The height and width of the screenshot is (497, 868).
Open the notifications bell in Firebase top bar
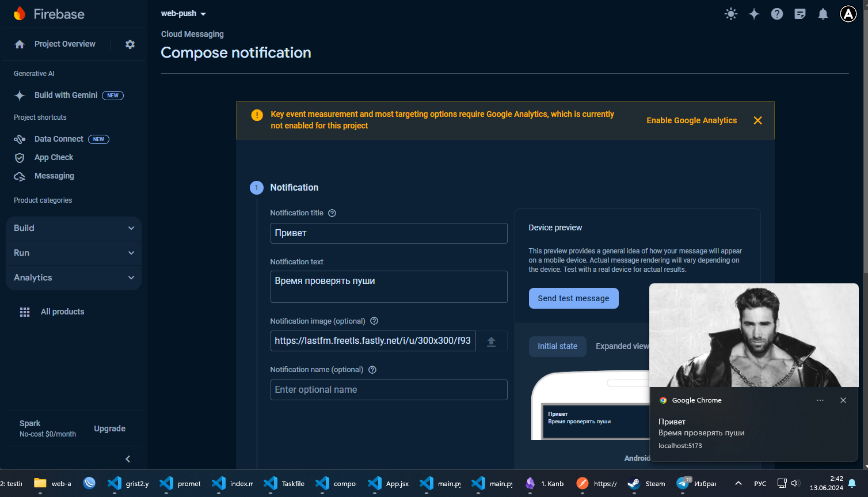(823, 14)
